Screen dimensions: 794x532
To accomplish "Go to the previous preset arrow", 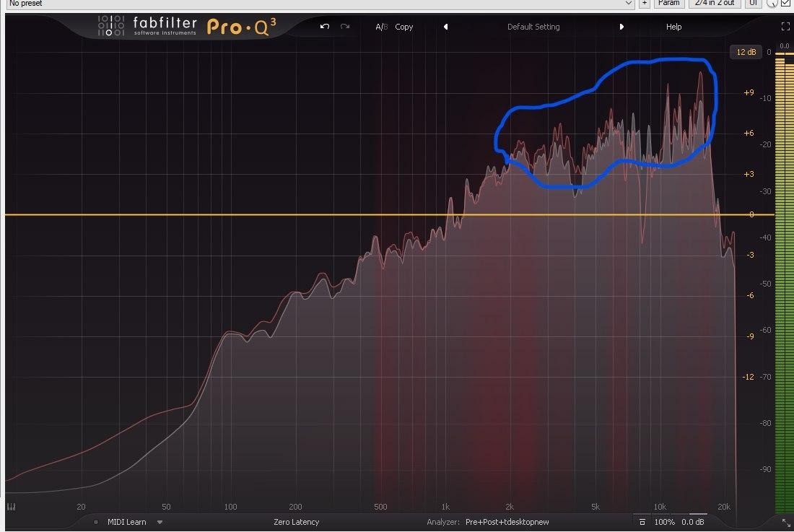I will (445, 27).
